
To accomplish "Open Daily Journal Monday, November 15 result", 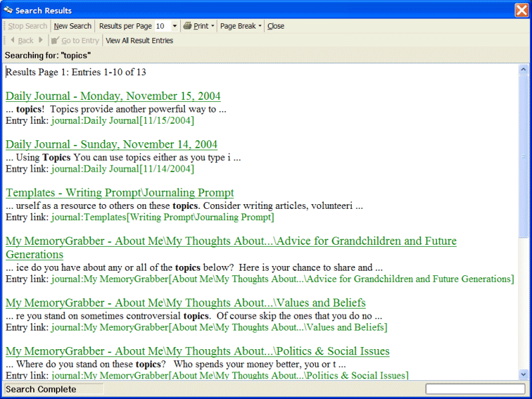I will (113, 96).
